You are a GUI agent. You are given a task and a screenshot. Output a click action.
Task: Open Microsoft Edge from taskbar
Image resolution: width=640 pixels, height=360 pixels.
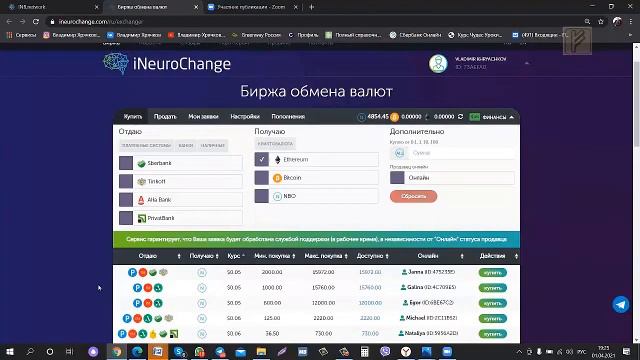[137, 351]
